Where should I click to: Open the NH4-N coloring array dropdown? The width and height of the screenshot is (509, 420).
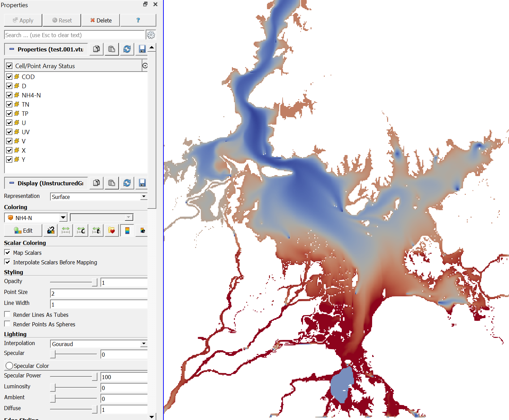(36, 218)
